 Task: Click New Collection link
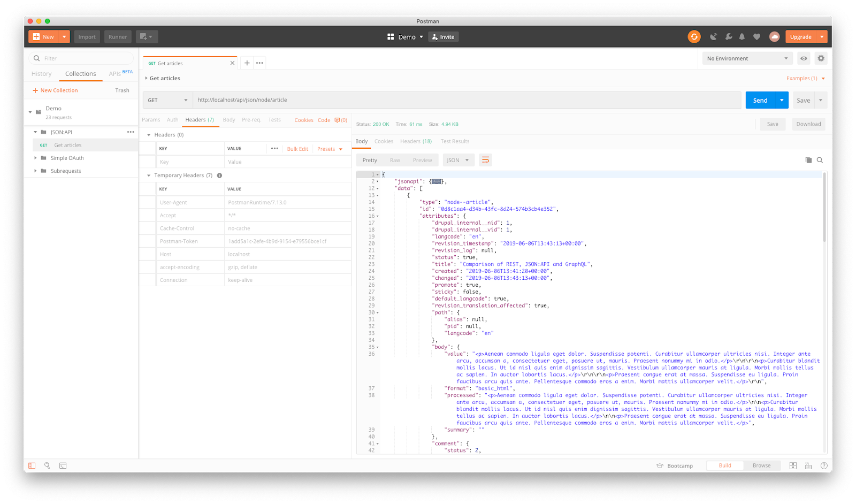click(55, 90)
